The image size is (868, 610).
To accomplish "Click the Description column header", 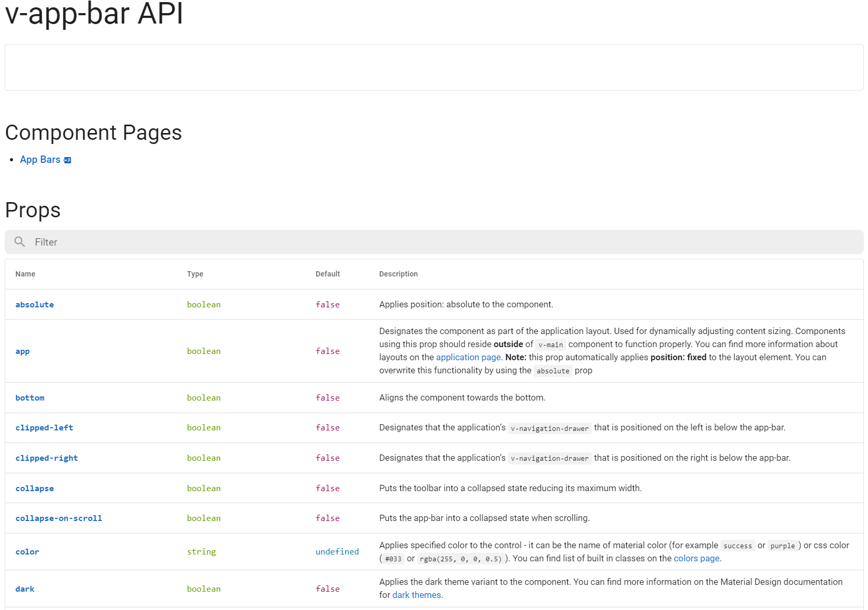I will [398, 274].
